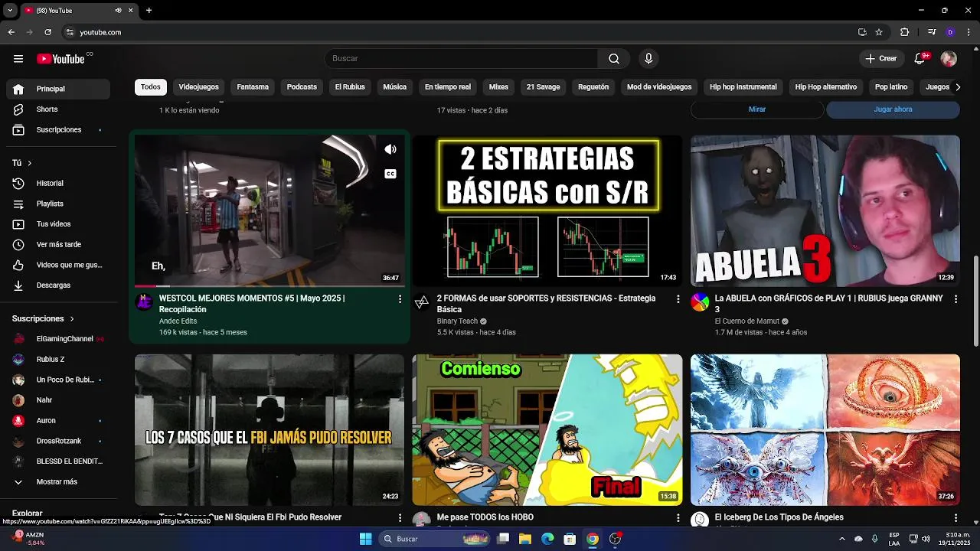Screen dimensions: 980x551
Task: Open El Cuerno de Mamut channel link
Action: tap(747, 321)
